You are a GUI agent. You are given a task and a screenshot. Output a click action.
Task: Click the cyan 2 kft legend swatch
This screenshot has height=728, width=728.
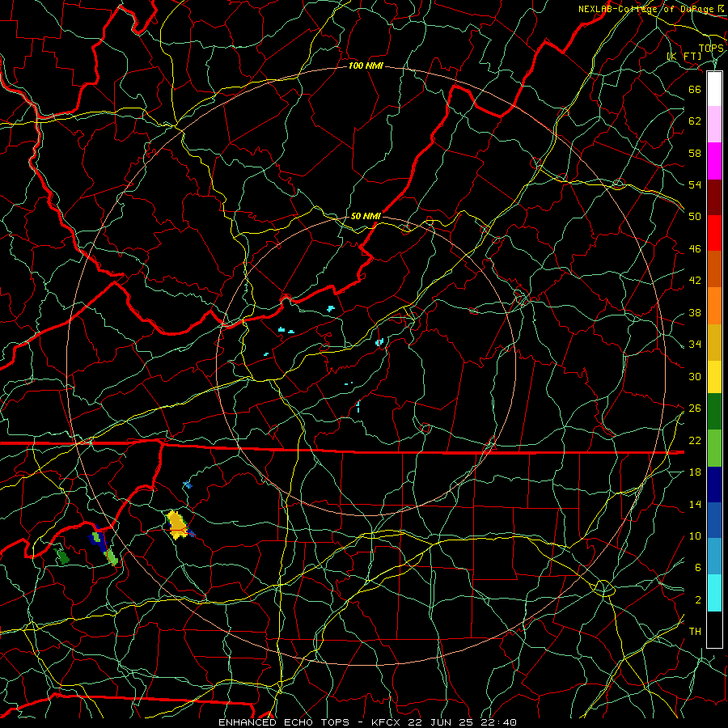point(714,594)
